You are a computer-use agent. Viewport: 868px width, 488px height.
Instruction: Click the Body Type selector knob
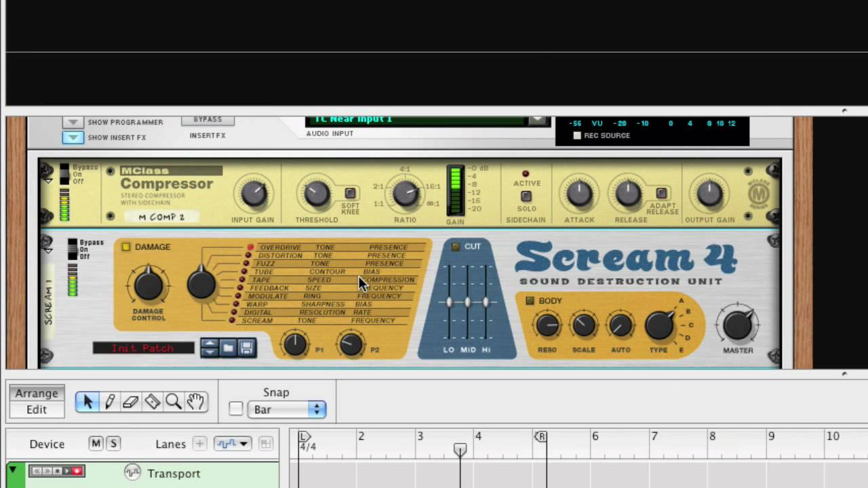coord(659,325)
